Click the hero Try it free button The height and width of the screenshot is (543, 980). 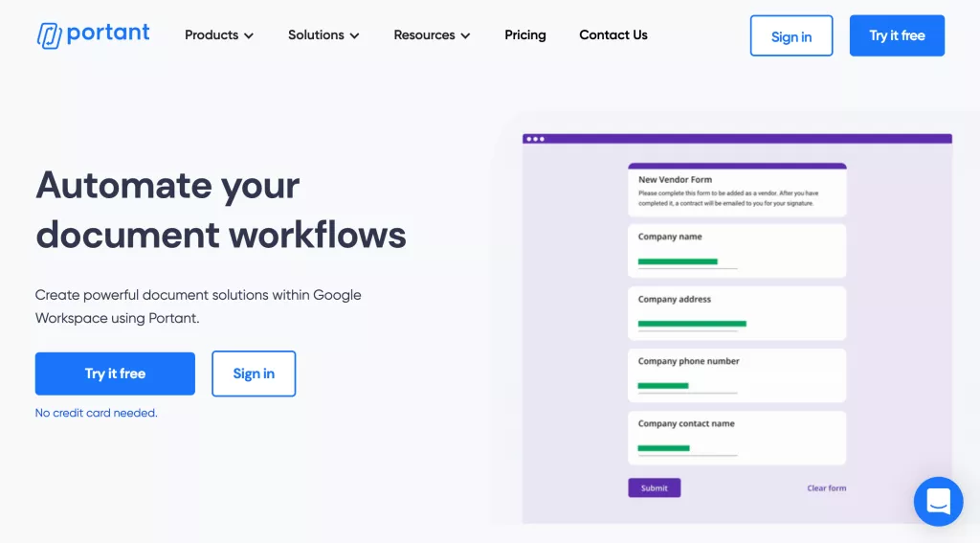pos(115,373)
